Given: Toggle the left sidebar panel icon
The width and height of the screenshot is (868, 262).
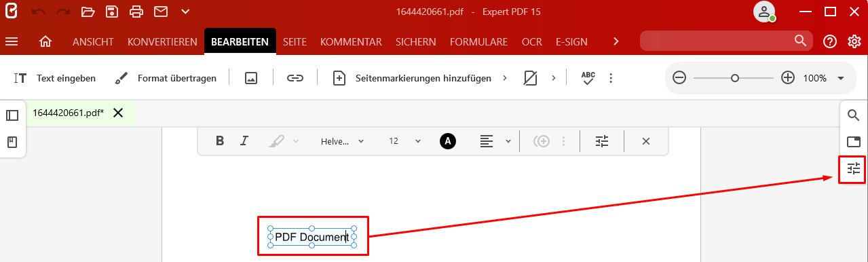Looking at the screenshot, I should [x=12, y=115].
